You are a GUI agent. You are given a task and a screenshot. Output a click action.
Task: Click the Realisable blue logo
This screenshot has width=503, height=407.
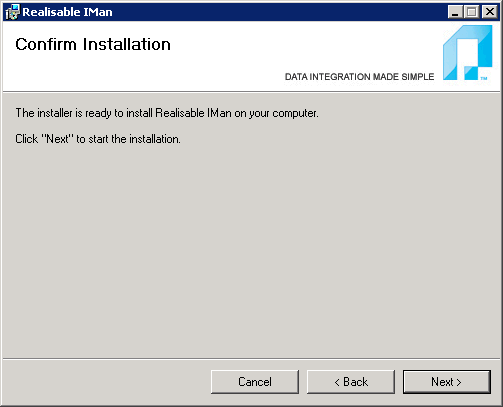click(x=467, y=52)
